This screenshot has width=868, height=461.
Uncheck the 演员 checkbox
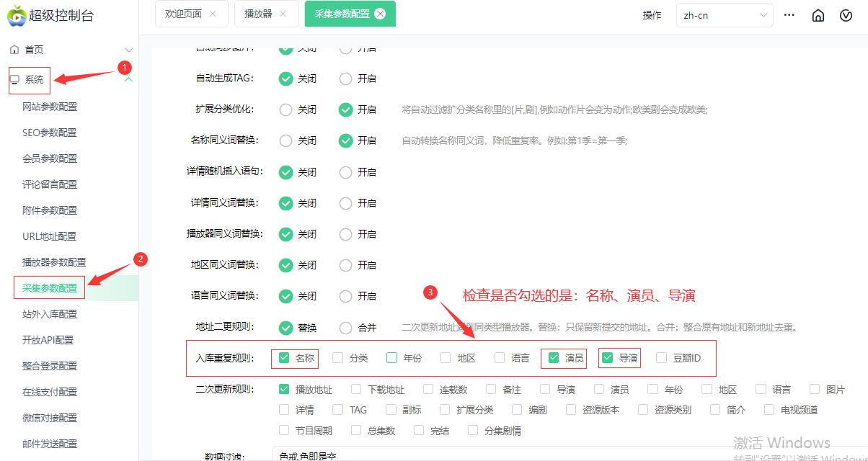554,357
